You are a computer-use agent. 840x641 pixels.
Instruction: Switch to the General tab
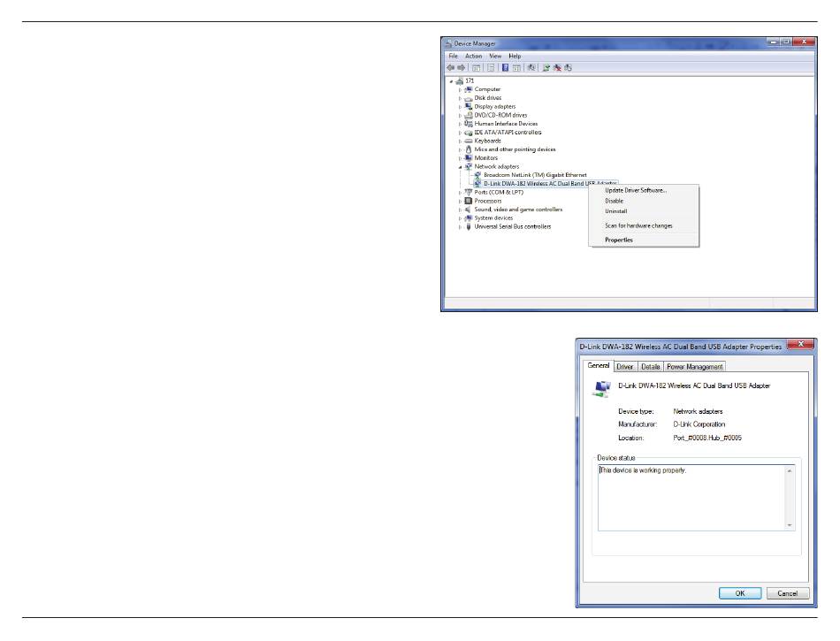(x=599, y=366)
